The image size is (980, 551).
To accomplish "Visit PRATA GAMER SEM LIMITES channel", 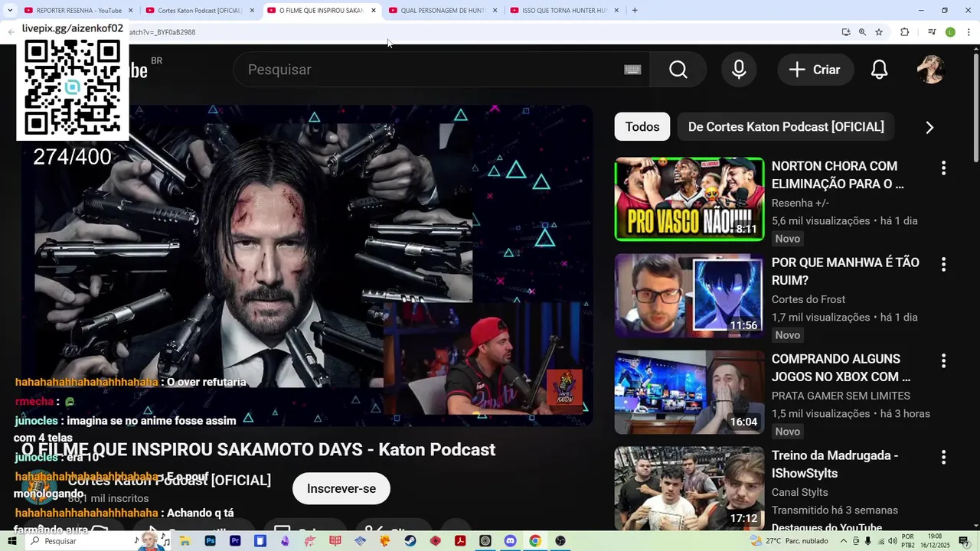I will click(841, 396).
